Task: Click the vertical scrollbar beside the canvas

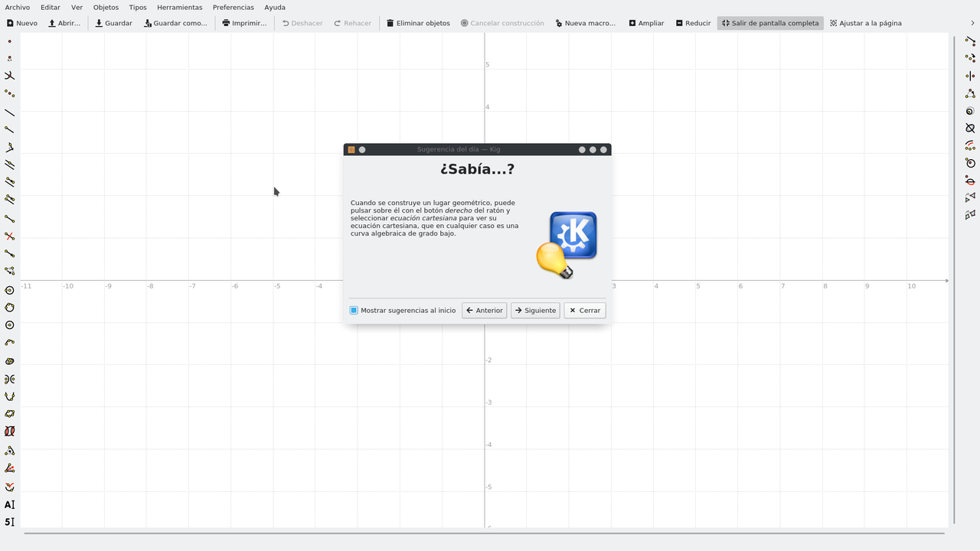Action: 954,279
